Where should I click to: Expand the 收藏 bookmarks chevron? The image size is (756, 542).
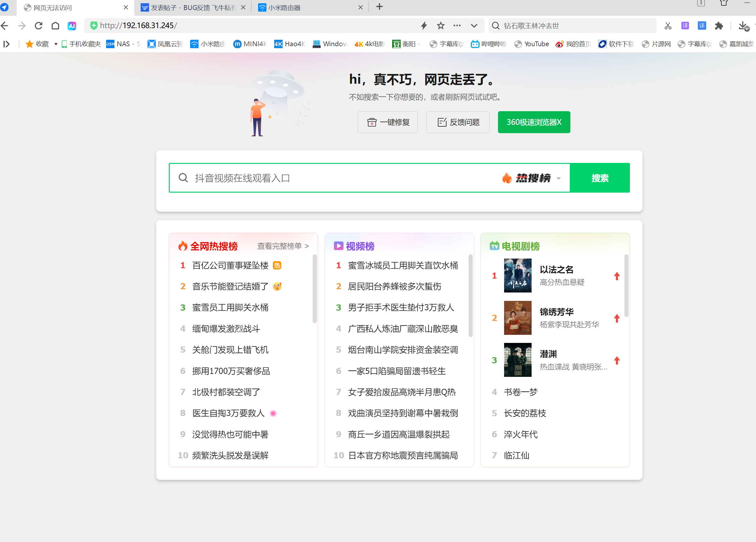click(55, 44)
